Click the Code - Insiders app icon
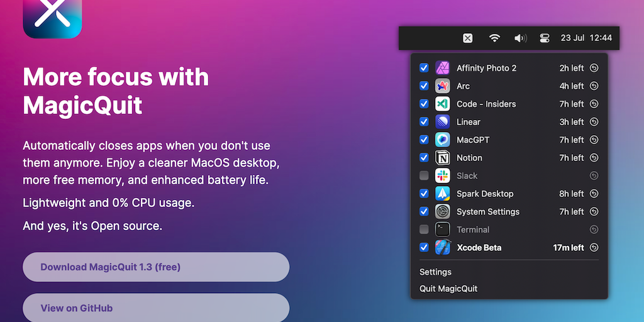 pyautogui.click(x=442, y=104)
